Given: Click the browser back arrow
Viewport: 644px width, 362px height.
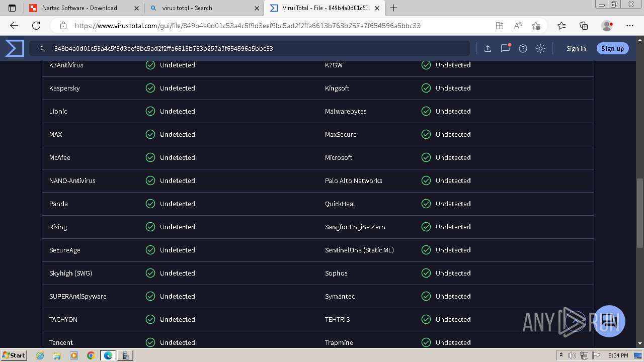Looking at the screenshot, I should coord(14,26).
